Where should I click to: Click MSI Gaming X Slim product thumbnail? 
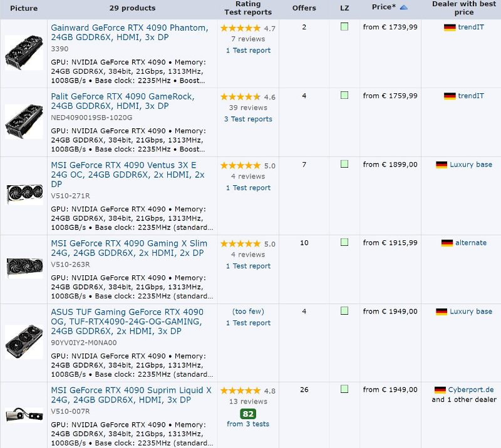tap(24, 269)
